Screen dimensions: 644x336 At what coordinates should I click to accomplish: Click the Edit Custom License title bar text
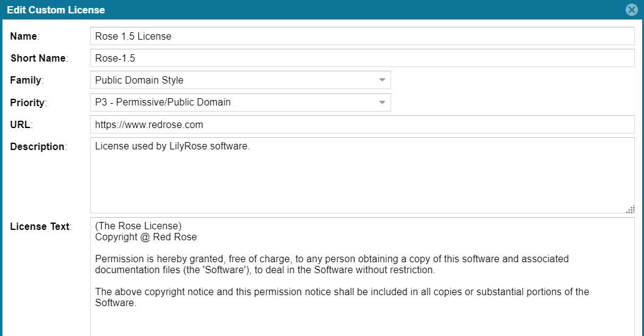pos(55,10)
